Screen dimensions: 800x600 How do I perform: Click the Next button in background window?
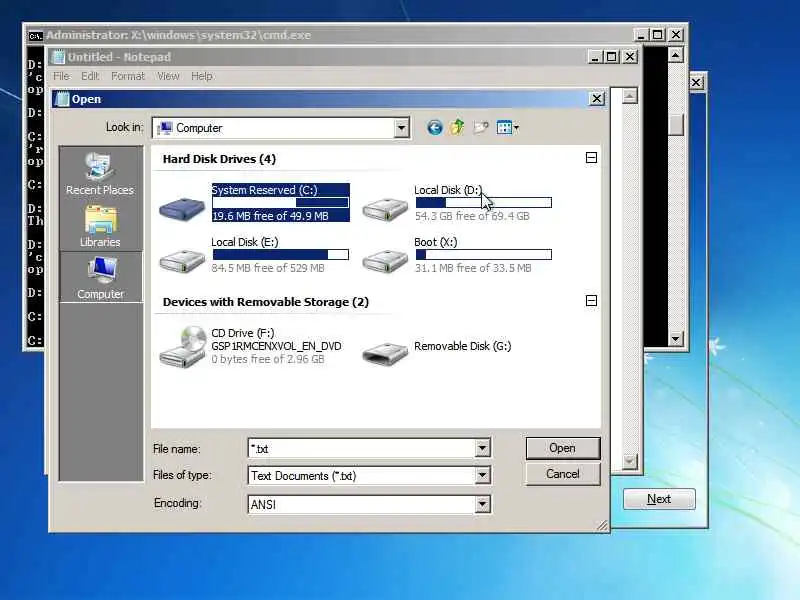click(x=659, y=499)
